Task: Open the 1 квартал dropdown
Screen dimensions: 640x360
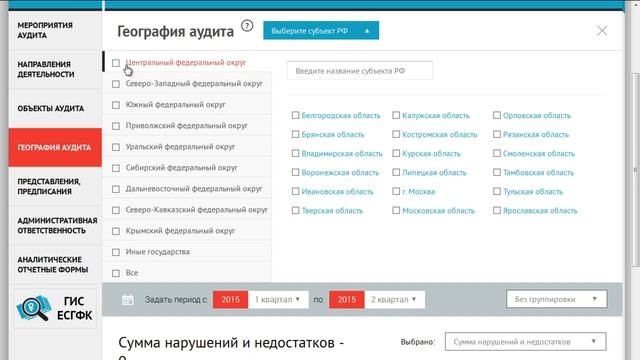Action: (x=278, y=300)
